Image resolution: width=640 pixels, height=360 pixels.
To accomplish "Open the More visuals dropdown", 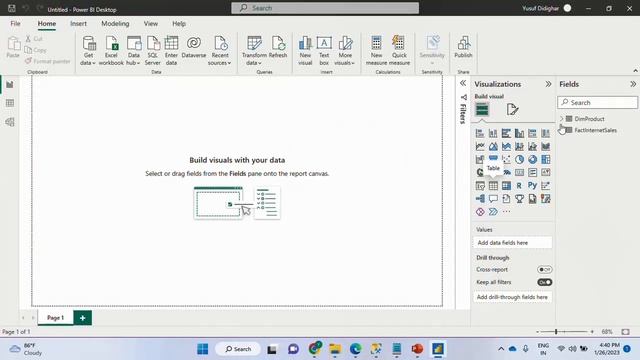I will coord(344,59).
